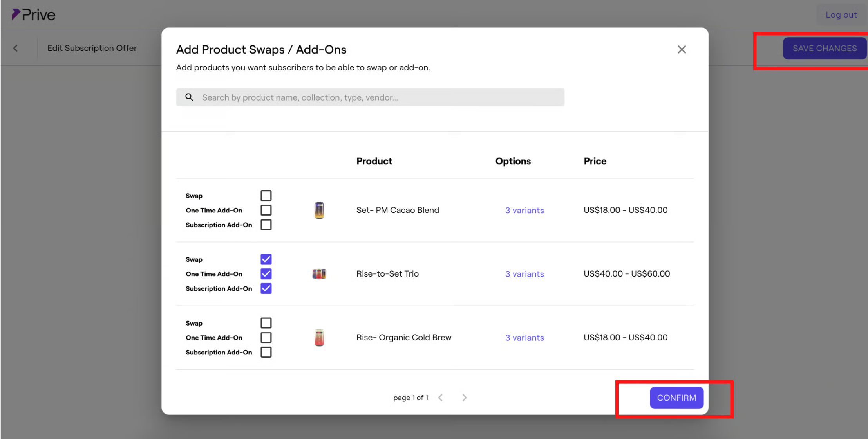Go to previous page arrow
This screenshot has height=439, width=868.
click(440, 398)
